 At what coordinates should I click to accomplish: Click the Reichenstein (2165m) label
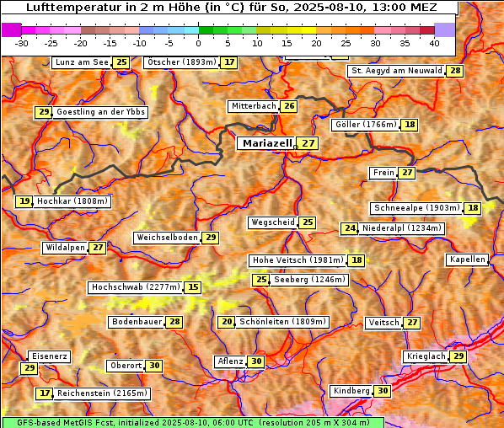(x=102, y=393)
